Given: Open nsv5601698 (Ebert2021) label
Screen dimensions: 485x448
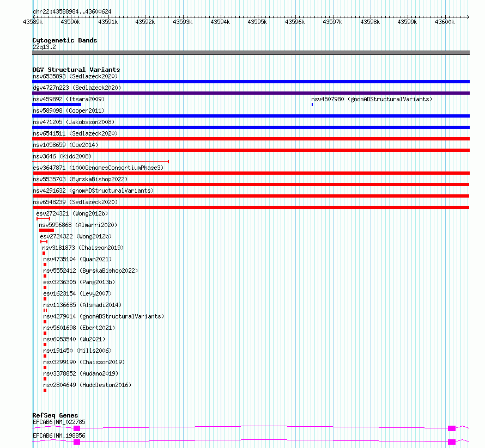Looking at the screenshot, I should 79,328.
